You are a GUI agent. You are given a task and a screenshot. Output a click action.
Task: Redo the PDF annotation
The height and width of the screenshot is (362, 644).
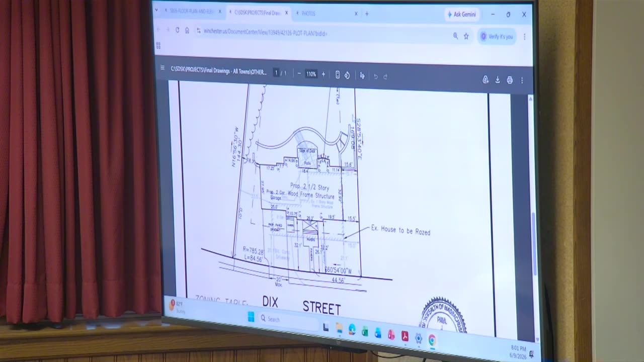(385, 76)
